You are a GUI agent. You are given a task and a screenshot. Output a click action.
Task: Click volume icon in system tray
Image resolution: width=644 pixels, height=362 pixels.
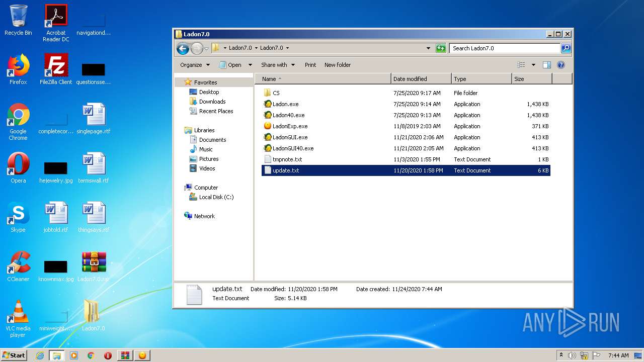click(572, 355)
